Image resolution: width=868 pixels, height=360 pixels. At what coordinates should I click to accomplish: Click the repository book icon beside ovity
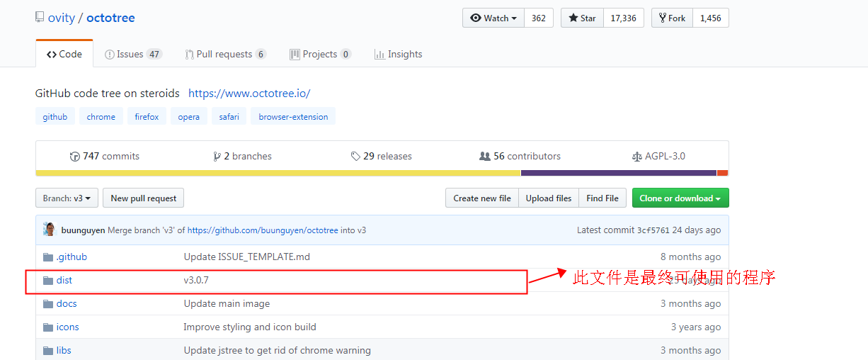click(40, 17)
